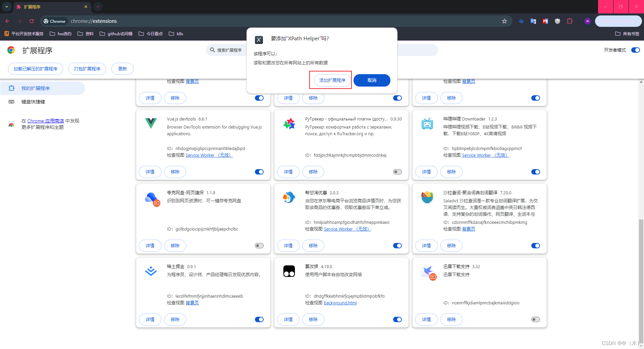The image size is (644, 349).
Task: Open 详情 for 迅雷下载支持
Action: pyautogui.click(x=426, y=319)
